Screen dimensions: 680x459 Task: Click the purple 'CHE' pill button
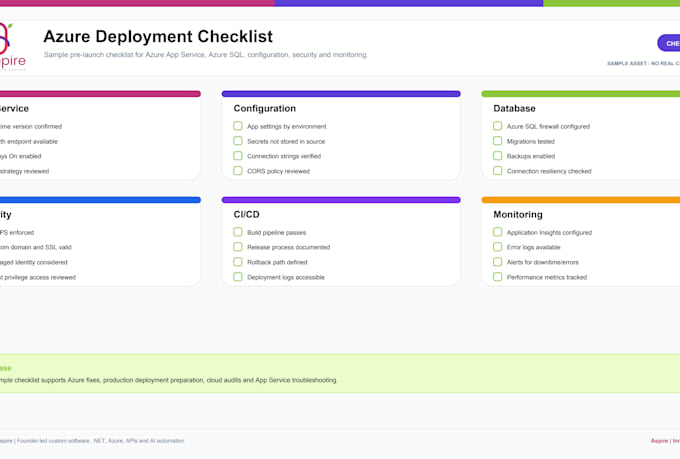(669, 43)
